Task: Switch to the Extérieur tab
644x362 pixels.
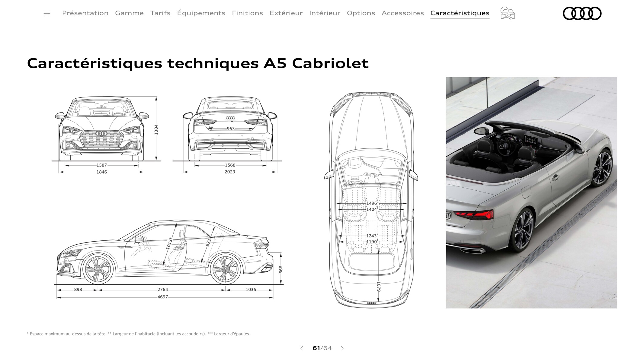Action: click(x=286, y=13)
